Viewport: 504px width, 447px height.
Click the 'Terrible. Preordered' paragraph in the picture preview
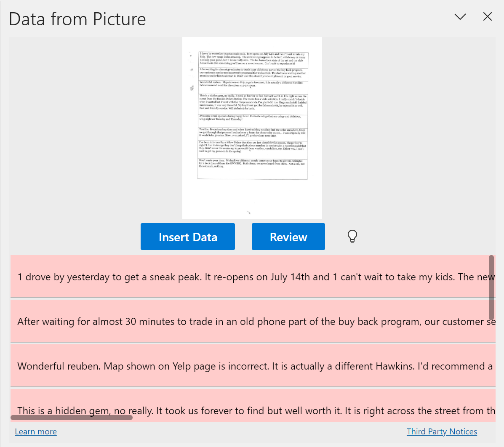click(252, 133)
